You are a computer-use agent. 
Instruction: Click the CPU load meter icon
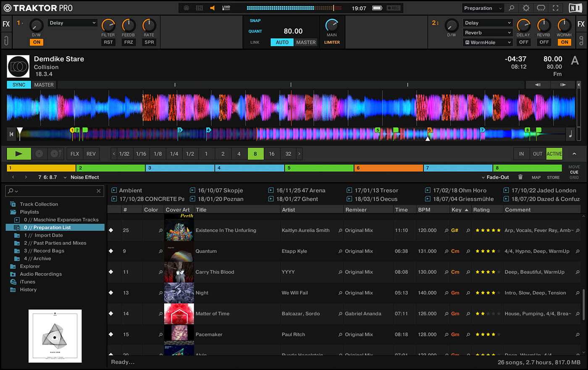point(226,8)
